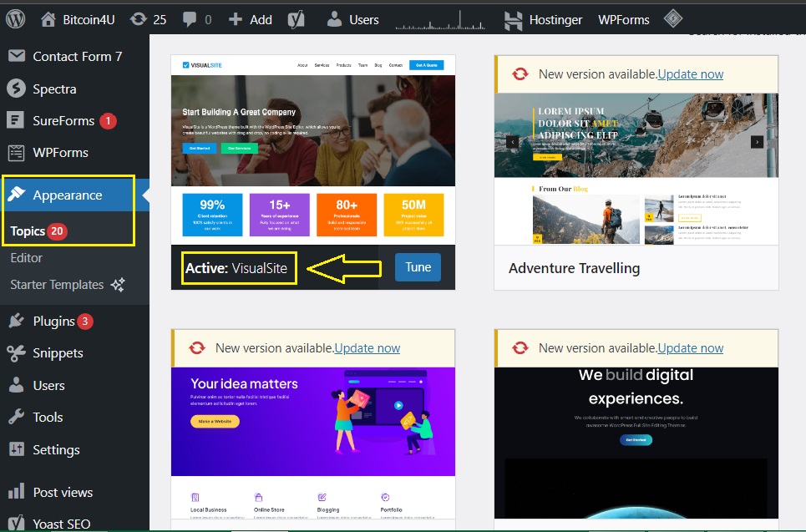This screenshot has height=532, width=806.
Task: Click the Tools wrench icon
Action: (16, 417)
